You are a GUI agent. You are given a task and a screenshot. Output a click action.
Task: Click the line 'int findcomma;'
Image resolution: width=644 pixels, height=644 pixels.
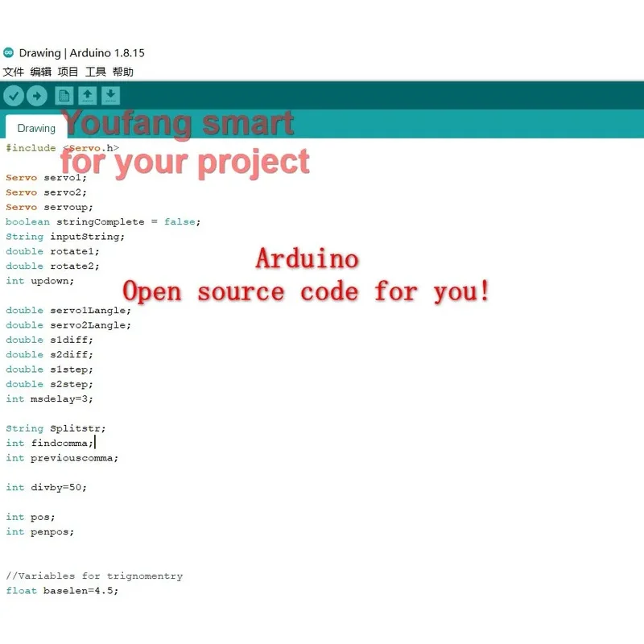tap(49, 444)
